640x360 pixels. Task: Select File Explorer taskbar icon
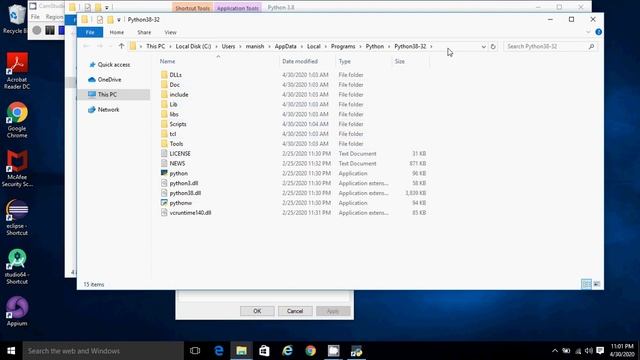pyautogui.click(x=241, y=351)
